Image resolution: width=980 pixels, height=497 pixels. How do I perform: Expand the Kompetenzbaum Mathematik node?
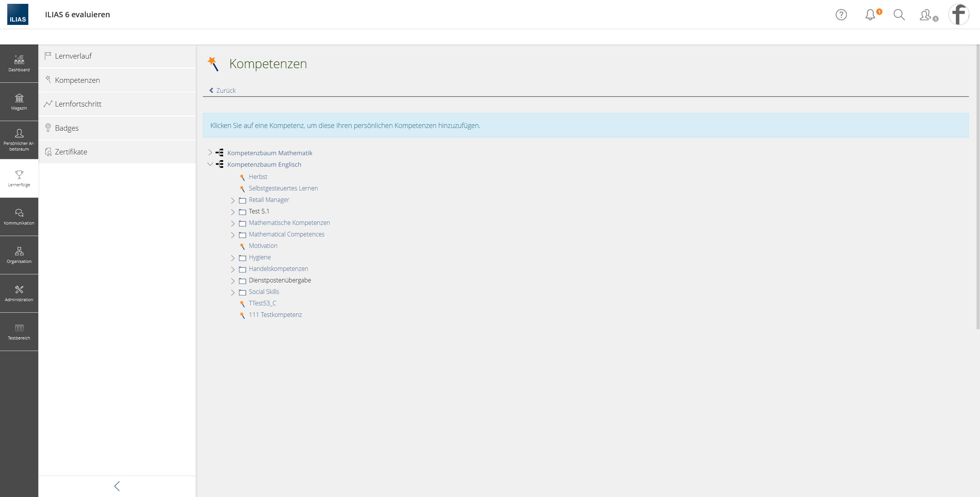(x=210, y=153)
